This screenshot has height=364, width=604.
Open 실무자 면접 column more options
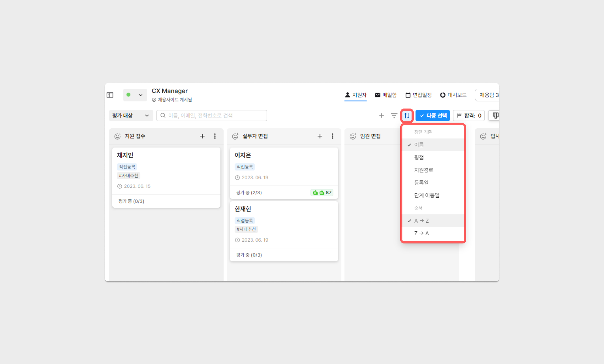pyautogui.click(x=333, y=136)
